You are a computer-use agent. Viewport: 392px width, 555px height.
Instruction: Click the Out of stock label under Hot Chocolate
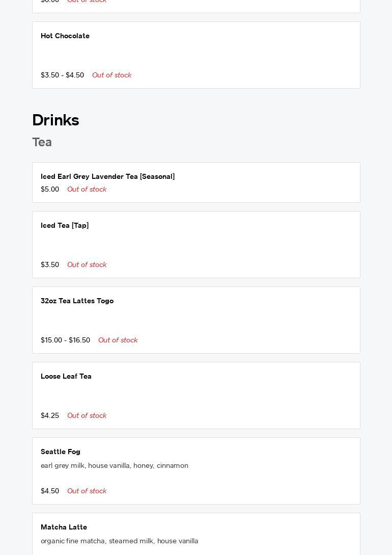click(x=111, y=75)
